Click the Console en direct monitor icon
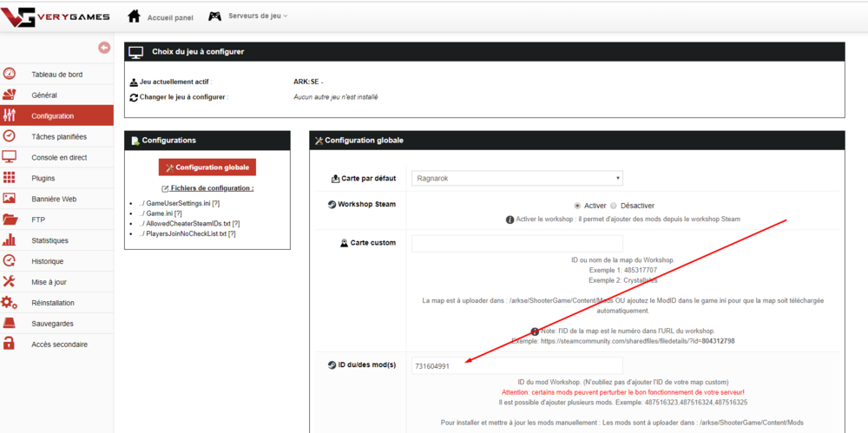Screen dimensions: 868x433 (10, 157)
